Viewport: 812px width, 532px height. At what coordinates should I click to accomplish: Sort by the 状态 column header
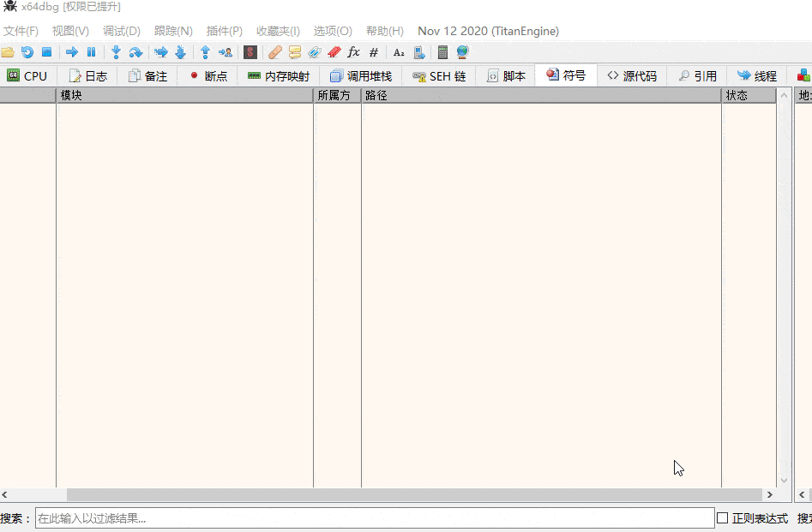click(749, 95)
